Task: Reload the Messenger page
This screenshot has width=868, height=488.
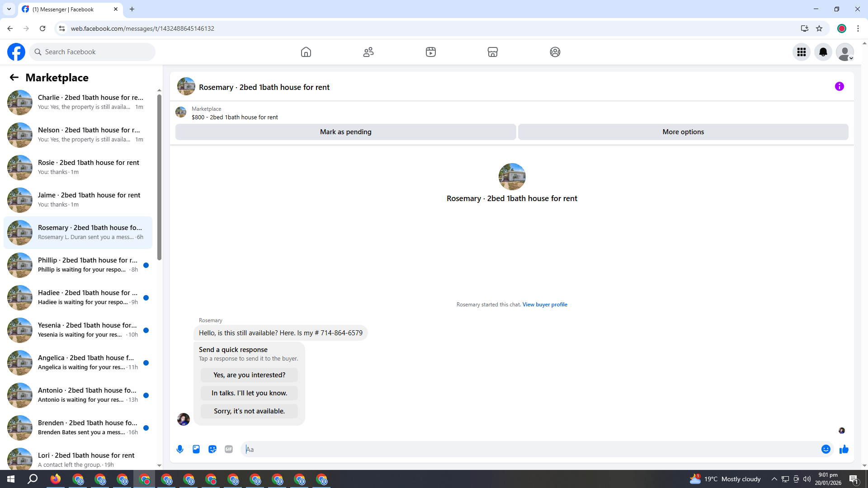Action: point(42,28)
